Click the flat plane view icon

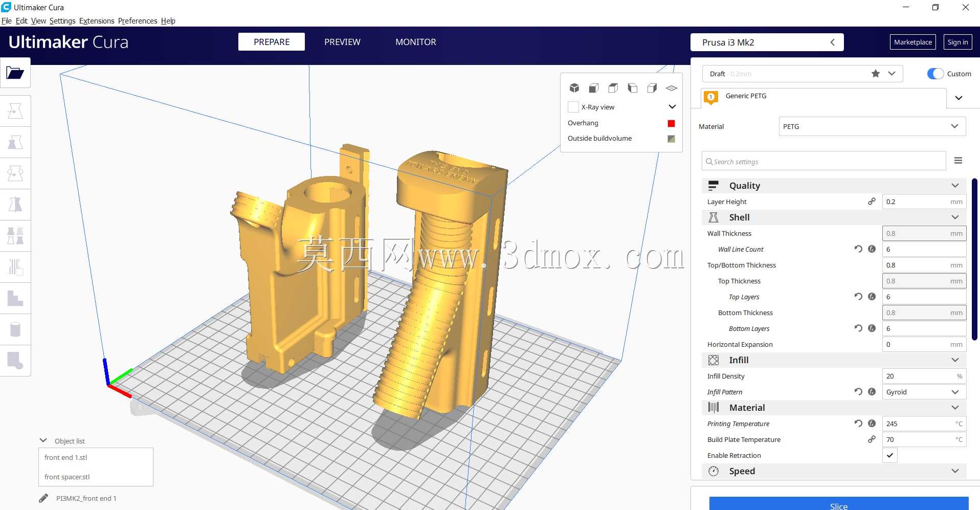coord(672,88)
